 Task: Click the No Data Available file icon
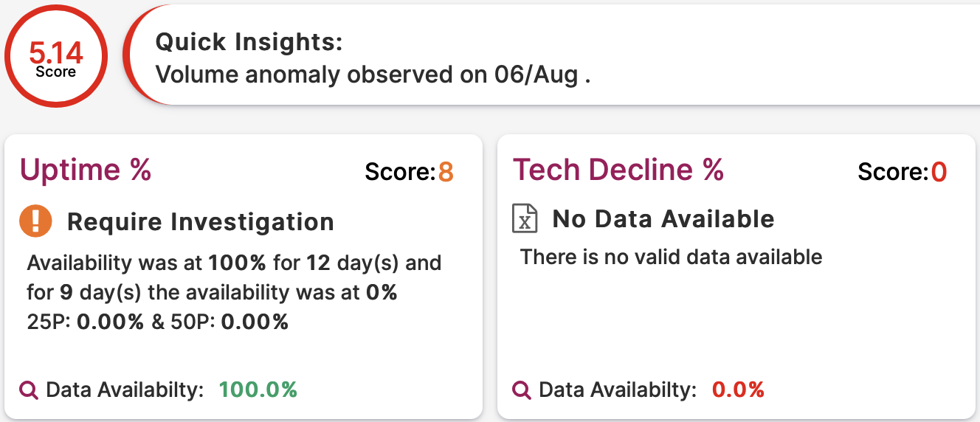click(x=525, y=219)
